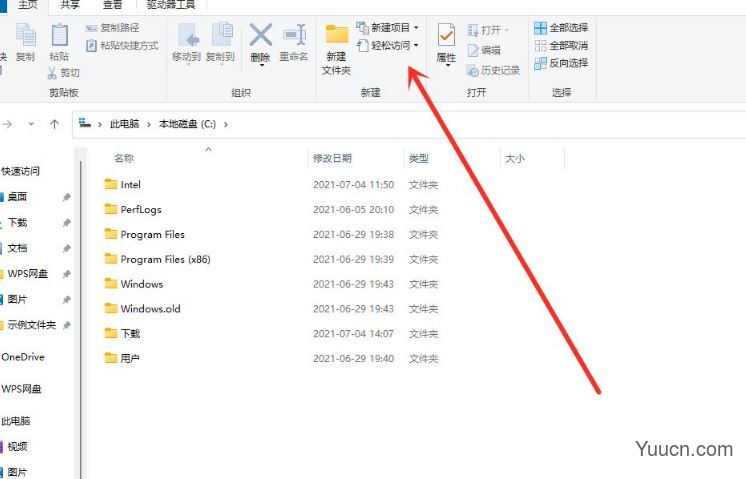Open 此电脑 in navigation pane

coord(16,421)
